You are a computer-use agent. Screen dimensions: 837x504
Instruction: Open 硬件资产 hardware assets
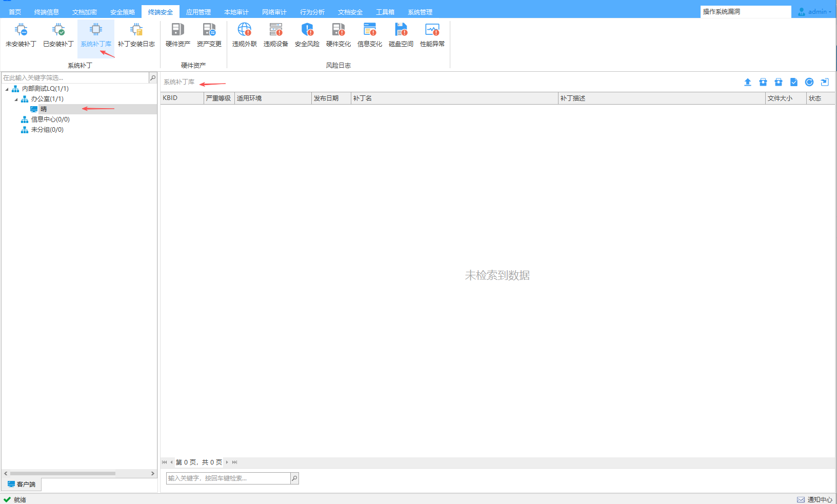click(177, 35)
